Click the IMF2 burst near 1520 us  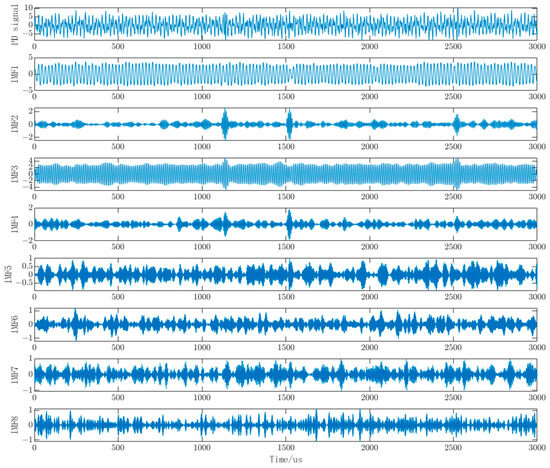pos(289,124)
